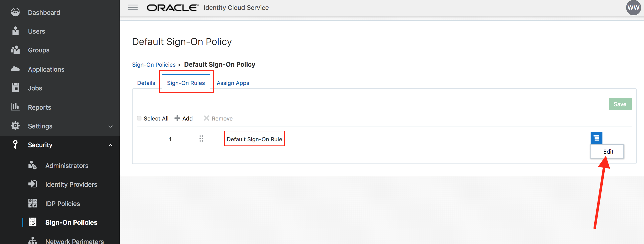Open the Assign Apps tab

[x=233, y=83]
